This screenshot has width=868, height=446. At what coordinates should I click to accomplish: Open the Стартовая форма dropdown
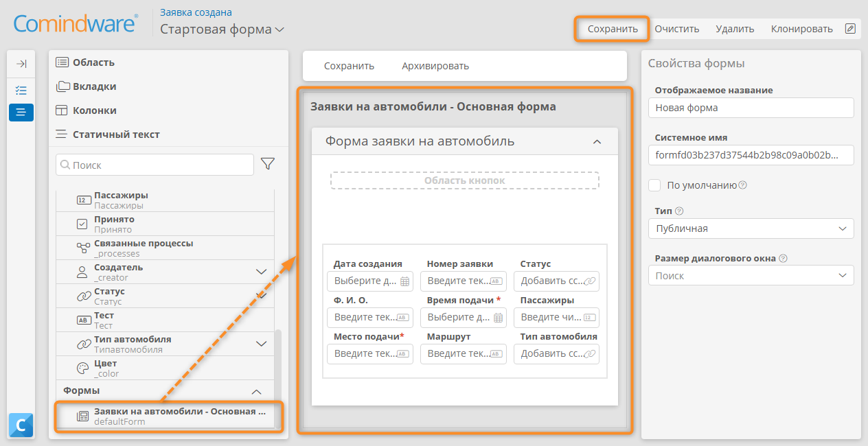point(222,30)
